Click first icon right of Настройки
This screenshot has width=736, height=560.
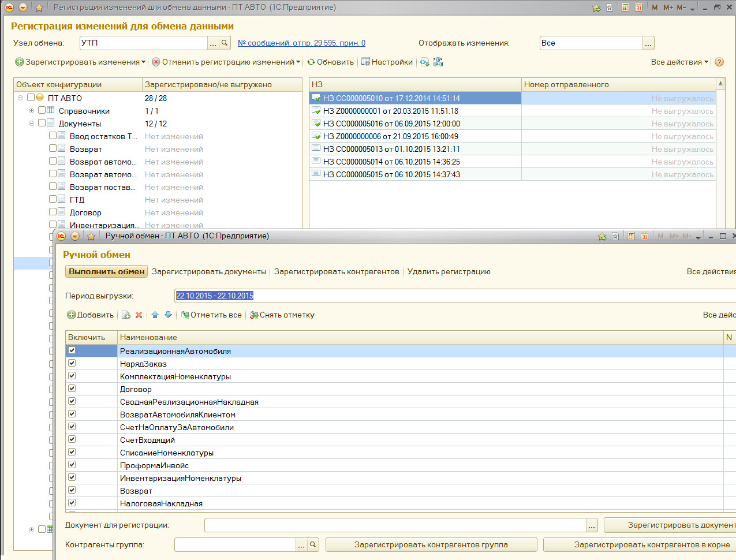425,62
